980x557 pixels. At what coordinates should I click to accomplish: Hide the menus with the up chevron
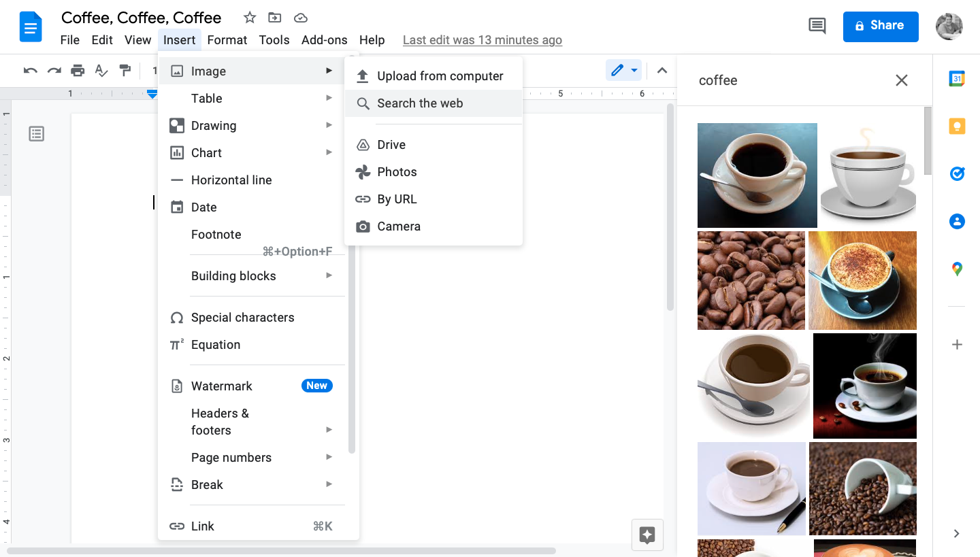tap(661, 71)
